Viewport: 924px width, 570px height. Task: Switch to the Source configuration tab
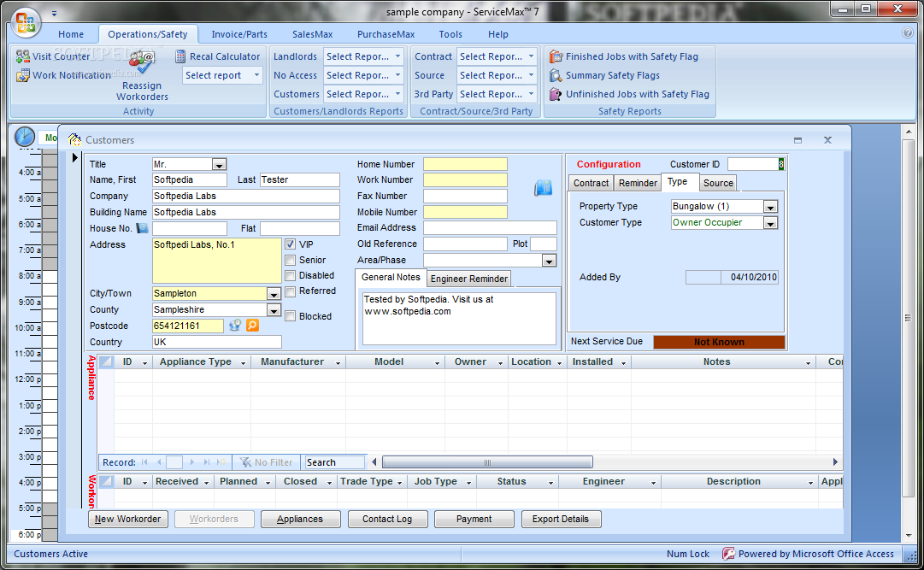click(718, 183)
